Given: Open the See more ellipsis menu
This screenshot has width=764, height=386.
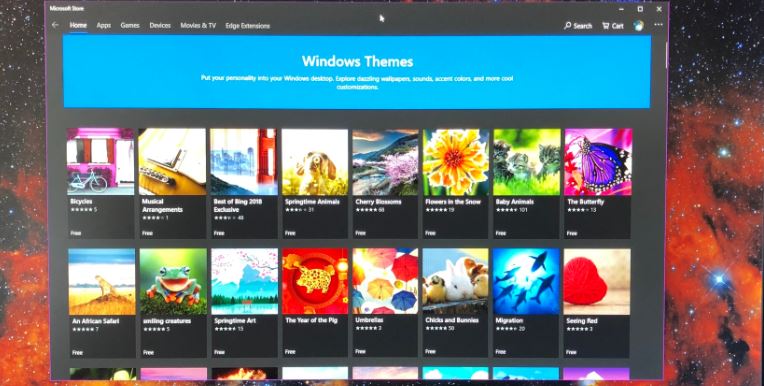Looking at the screenshot, I should [659, 25].
